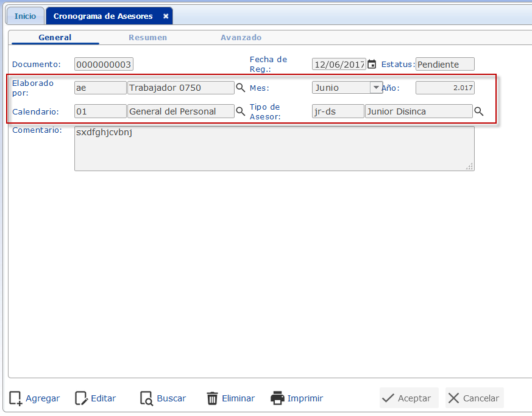Screen dimensions: 532x416
Task: Click the Elaborado por search magnifier icon
Action: coord(240,88)
